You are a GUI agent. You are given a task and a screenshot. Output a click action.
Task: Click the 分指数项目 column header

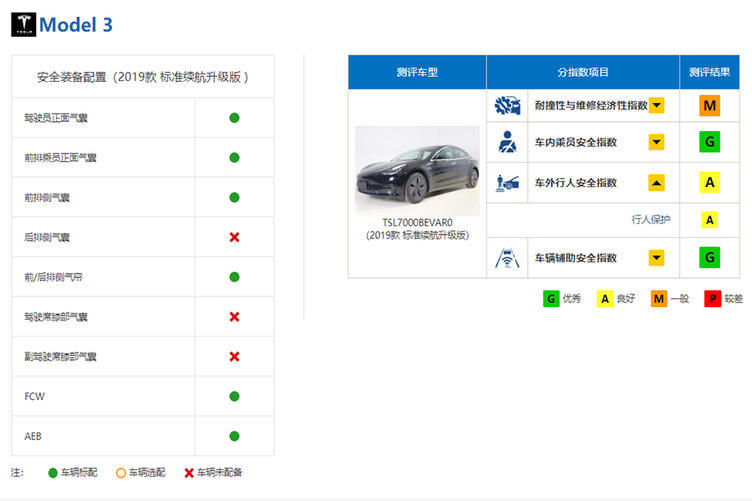click(x=583, y=72)
